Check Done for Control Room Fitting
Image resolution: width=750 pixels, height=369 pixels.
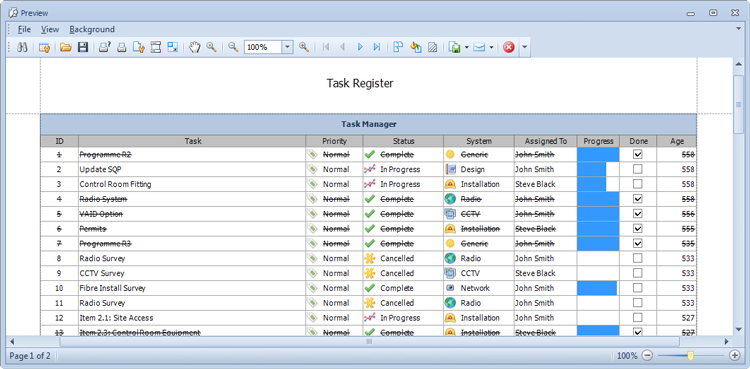click(x=638, y=184)
